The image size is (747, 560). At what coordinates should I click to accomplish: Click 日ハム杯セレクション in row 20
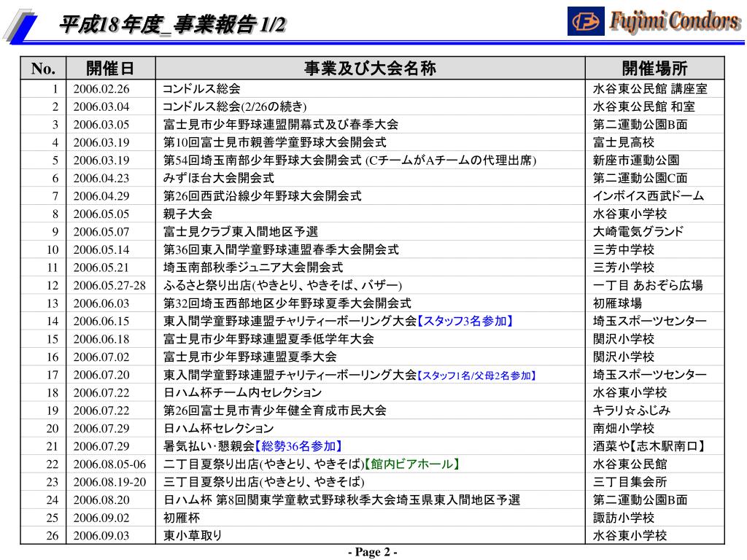coord(219,429)
